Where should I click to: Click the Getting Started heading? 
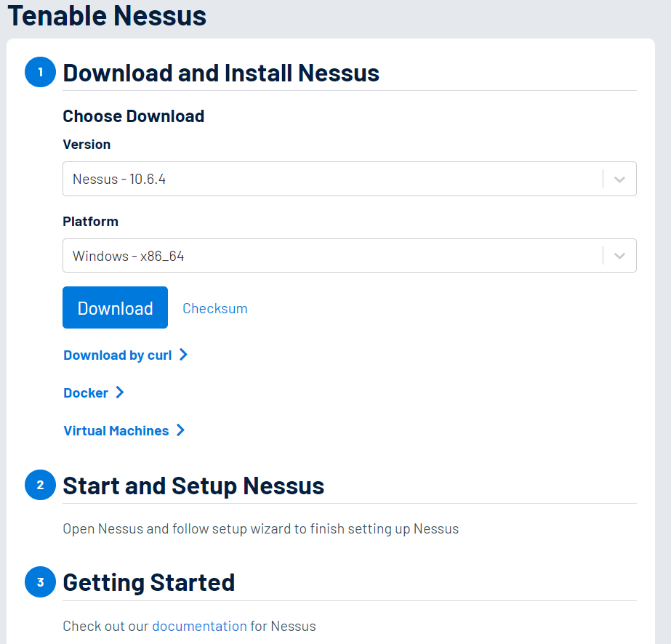tap(149, 583)
